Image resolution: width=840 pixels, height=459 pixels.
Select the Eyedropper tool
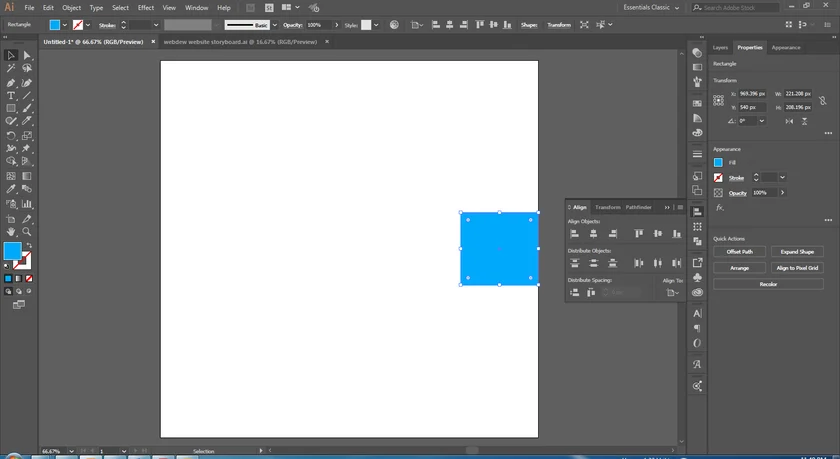(11, 187)
